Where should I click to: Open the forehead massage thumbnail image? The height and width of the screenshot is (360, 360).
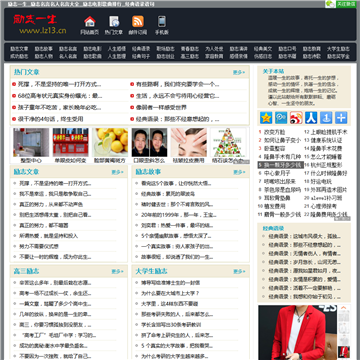click(x=189, y=142)
